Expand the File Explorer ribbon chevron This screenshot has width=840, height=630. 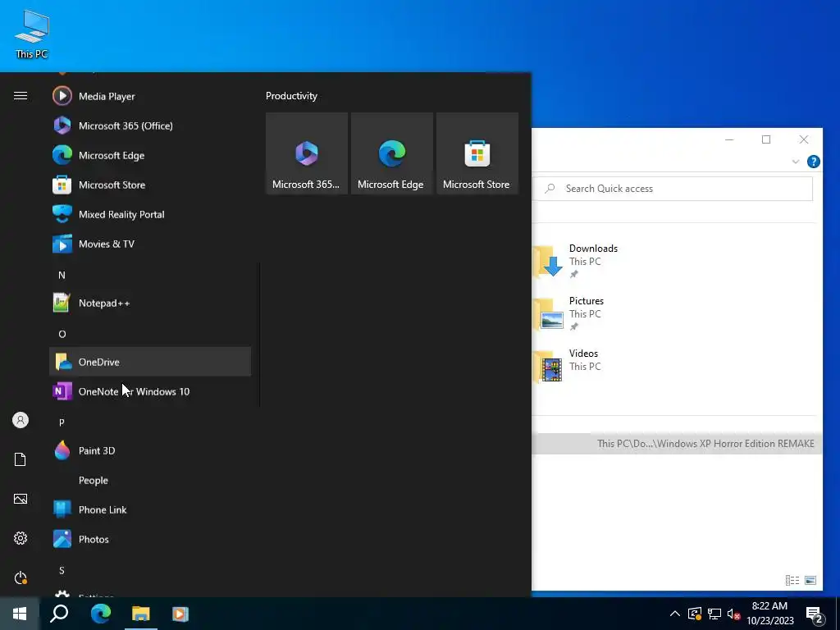pos(796,162)
